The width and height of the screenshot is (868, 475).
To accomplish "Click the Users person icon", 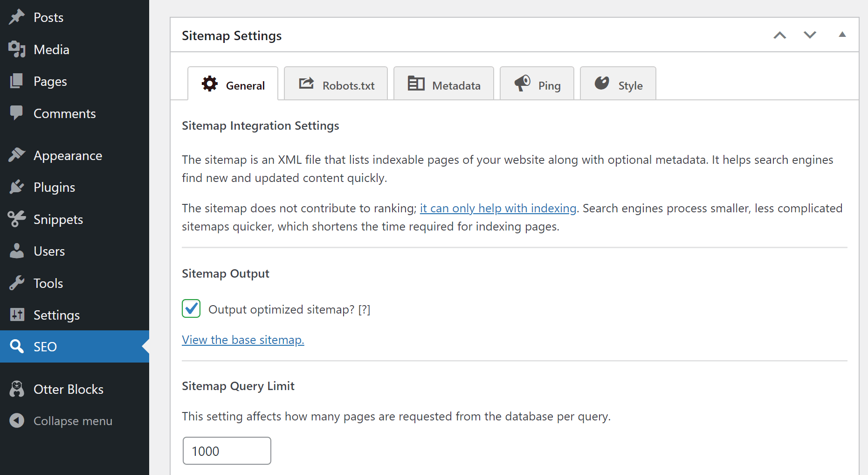I will click(x=17, y=251).
